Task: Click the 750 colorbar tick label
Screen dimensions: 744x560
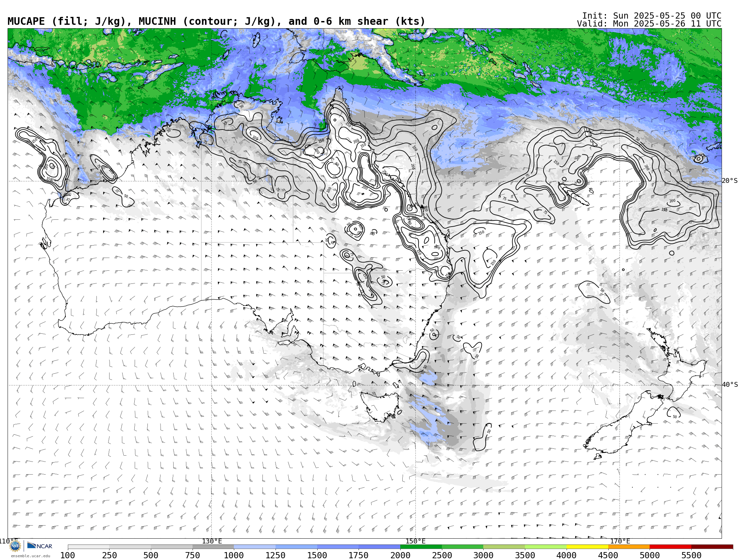Action: tap(193, 555)
